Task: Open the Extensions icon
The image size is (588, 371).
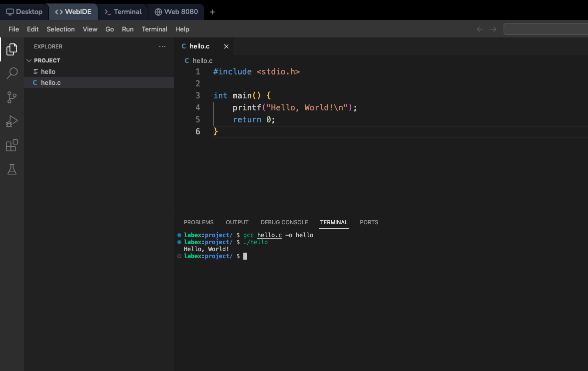Action: (11, 145)
